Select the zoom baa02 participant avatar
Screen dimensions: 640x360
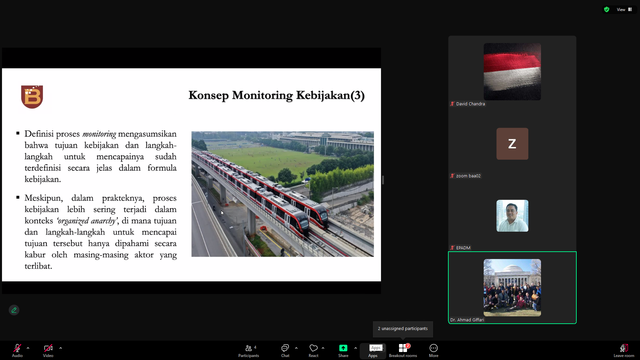(512, 144)
